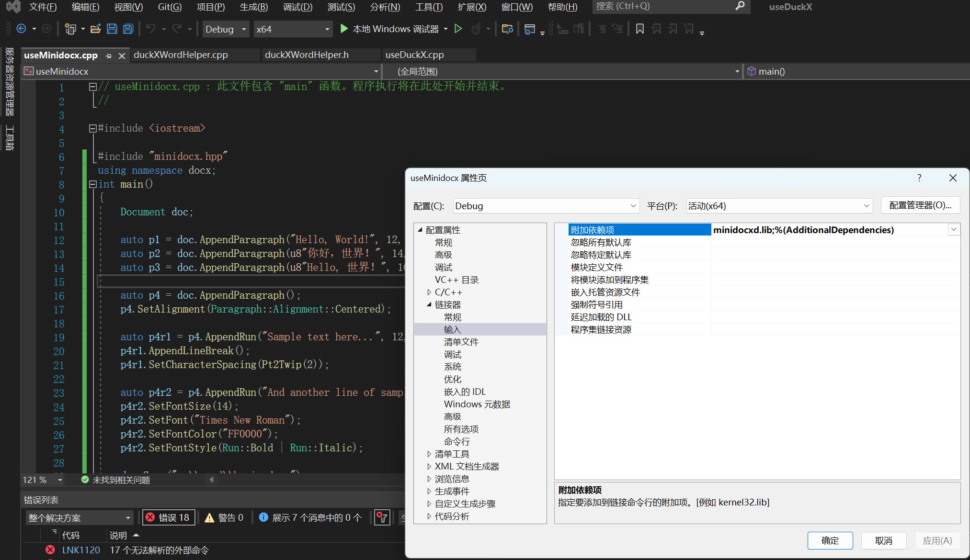Click the green no-issues-found check icon
970x560 pixels.
click(85, 480)
